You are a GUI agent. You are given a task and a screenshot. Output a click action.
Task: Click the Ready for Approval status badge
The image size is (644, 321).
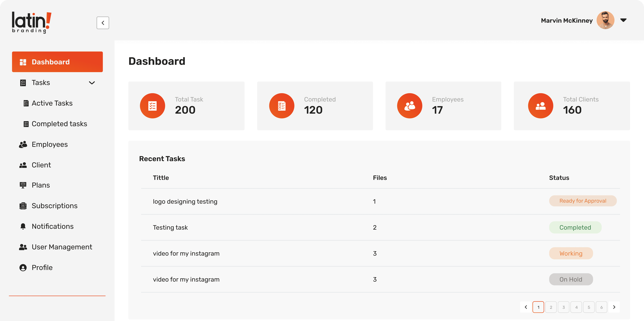pyautogui.click(x=582, y=201)
